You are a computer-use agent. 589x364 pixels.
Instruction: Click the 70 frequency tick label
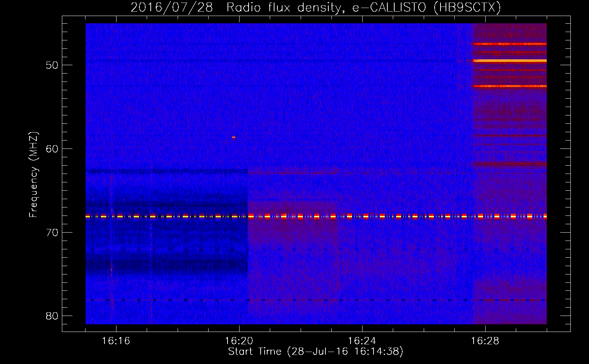(52, 233)
